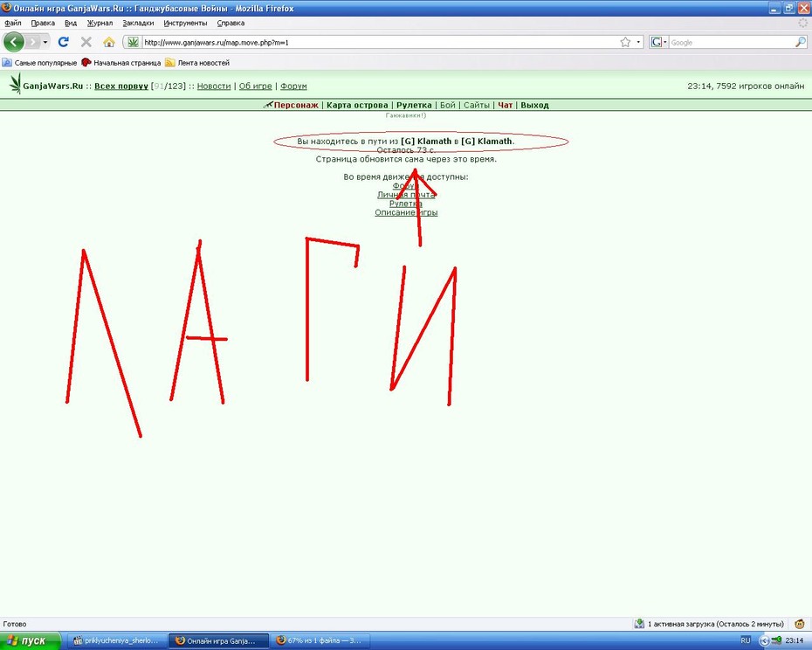Open Рулетка in the navigation bar

coord(414,105)
